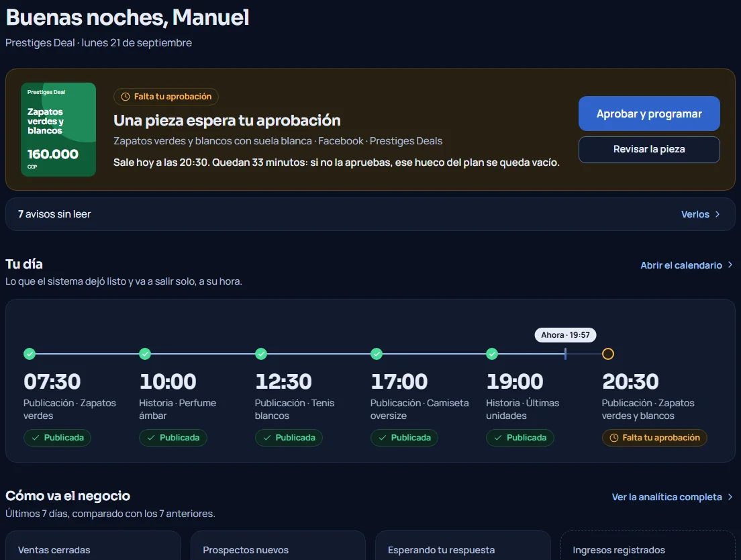This screenshot has height=560, width=741.
Task: Click Publicación · Tenis blancos text
Action: coord(295,409)
